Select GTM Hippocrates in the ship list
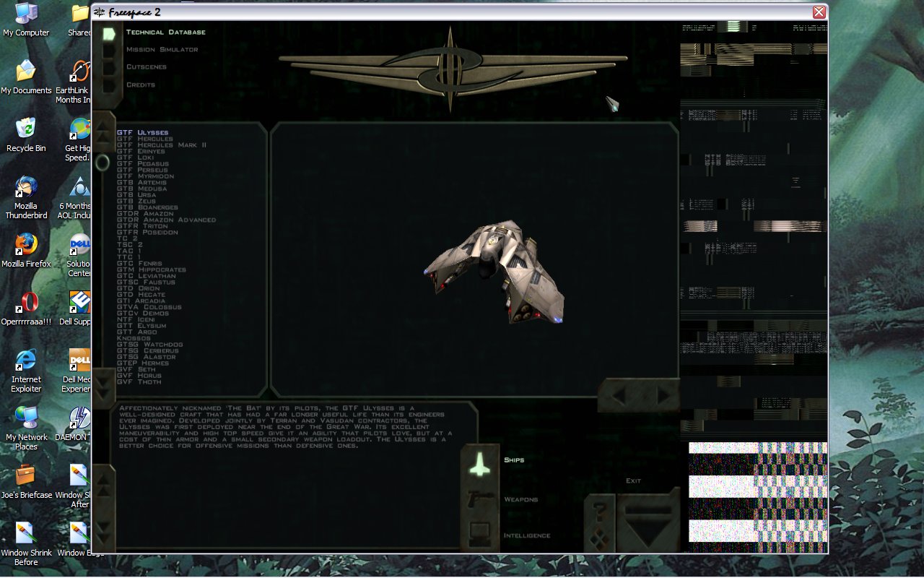924x578 pixels. click(x=152, y=270)
